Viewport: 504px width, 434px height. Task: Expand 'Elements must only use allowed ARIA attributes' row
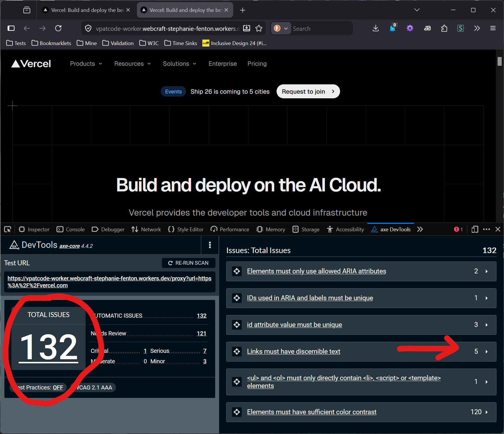pyautogui.click(x=487, y=271)
